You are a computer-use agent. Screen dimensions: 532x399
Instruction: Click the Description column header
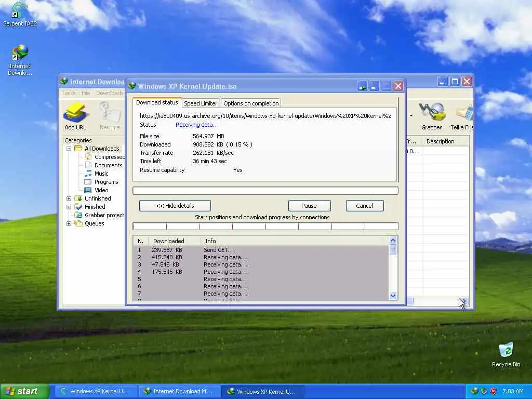[x=445, y=141]
